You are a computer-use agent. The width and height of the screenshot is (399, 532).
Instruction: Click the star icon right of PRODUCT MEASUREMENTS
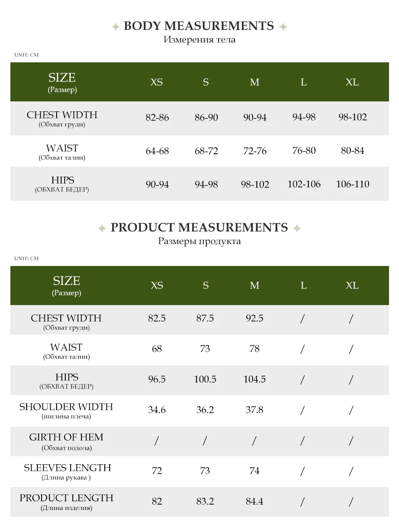coord(297,228)
